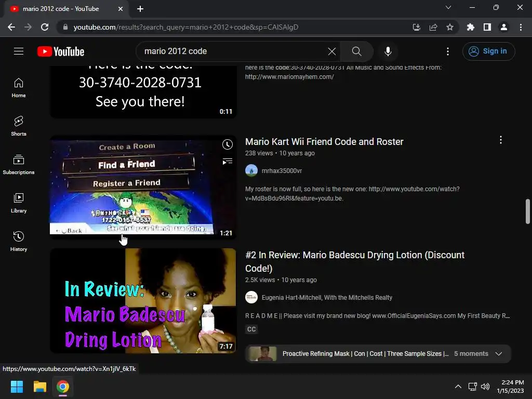Click the '238 views • 10 years ago' text
The height and width of the screenshot is (399, 532).
pos(280,153)
